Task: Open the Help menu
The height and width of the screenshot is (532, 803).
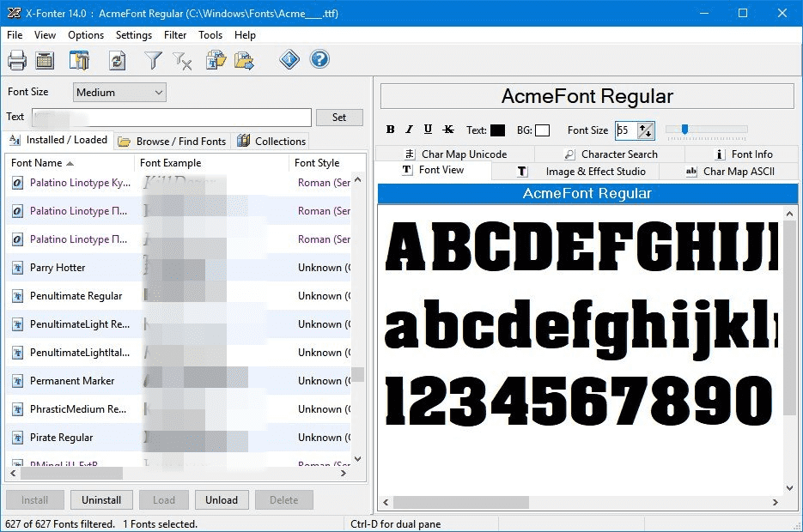Action: click(245, 35)
